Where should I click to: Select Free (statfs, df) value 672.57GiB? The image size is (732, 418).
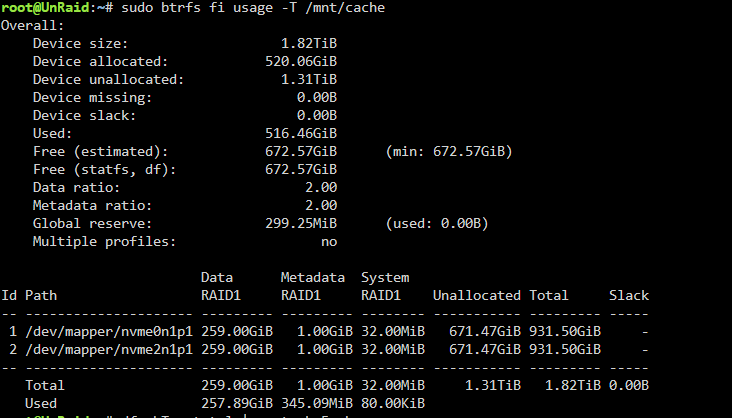301,170
